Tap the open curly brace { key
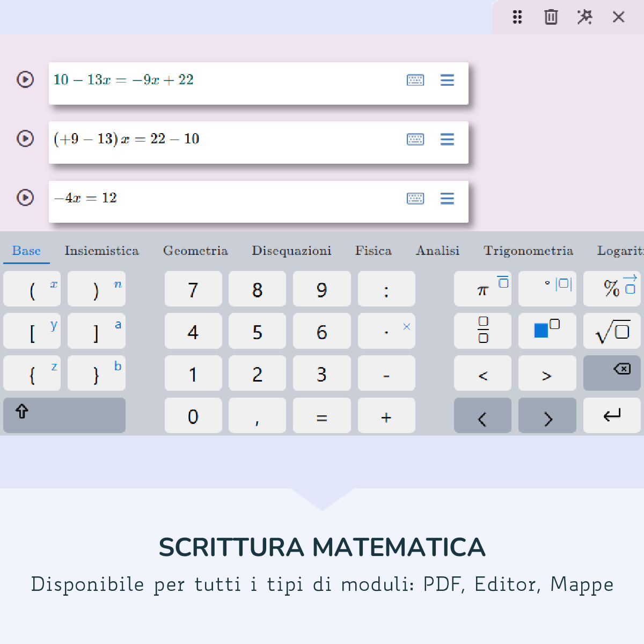644x644 pixels. [x=32, y=373]
